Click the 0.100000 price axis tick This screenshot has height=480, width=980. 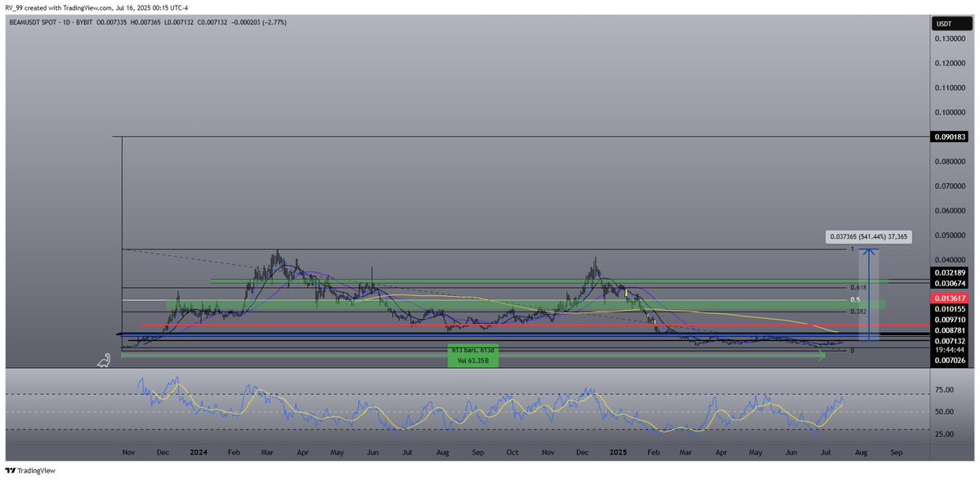pos(948,113)
